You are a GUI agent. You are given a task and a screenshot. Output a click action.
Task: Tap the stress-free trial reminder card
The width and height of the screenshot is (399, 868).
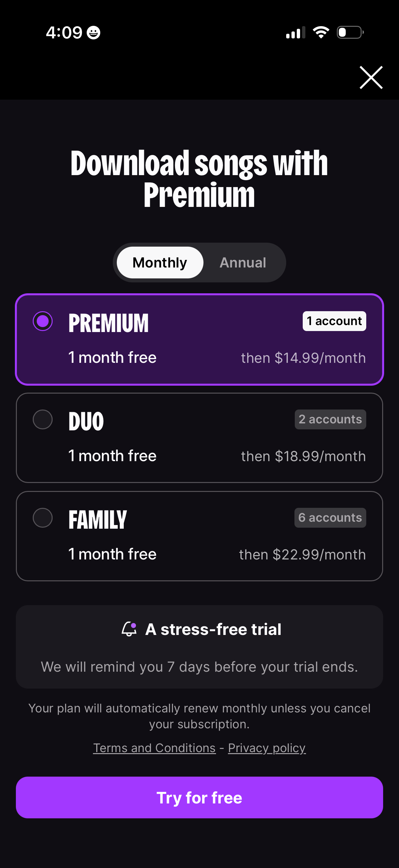click(199, 647)
